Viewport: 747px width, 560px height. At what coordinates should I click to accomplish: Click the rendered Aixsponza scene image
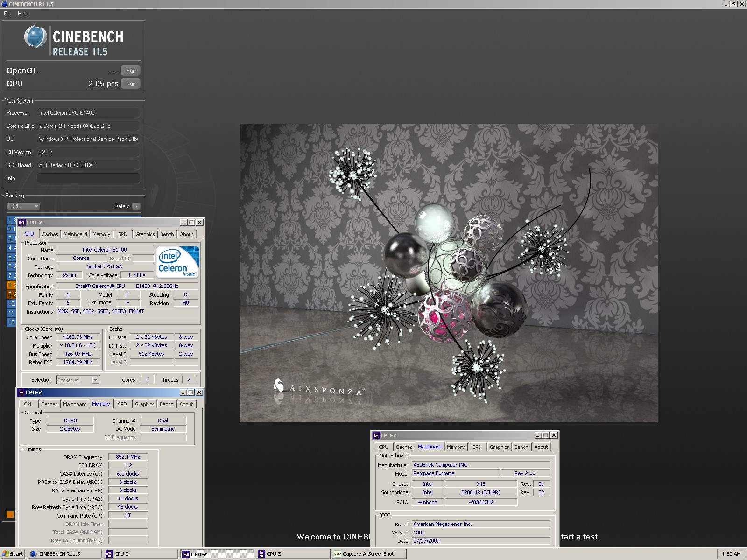448,273
